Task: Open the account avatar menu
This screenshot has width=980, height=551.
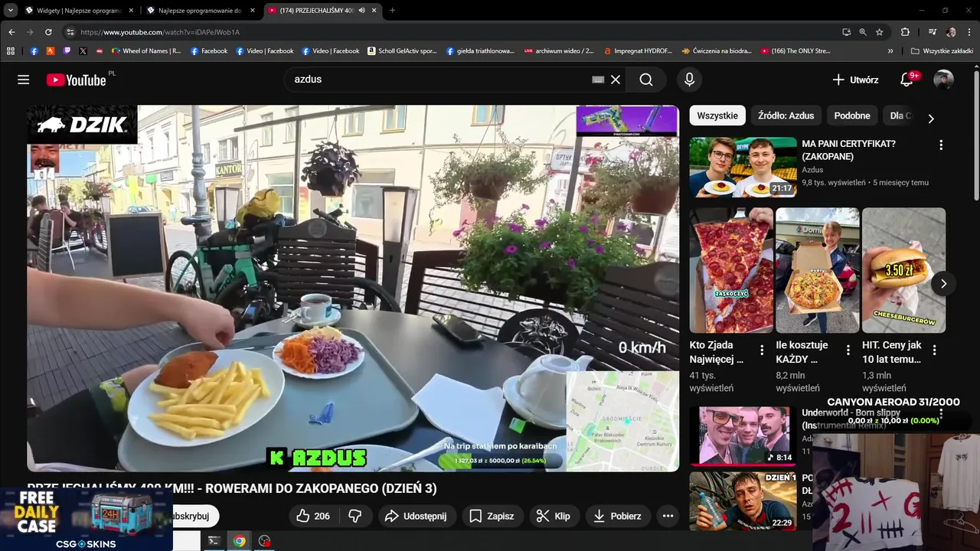Action: pyautogui.click(x=943, y=80)
